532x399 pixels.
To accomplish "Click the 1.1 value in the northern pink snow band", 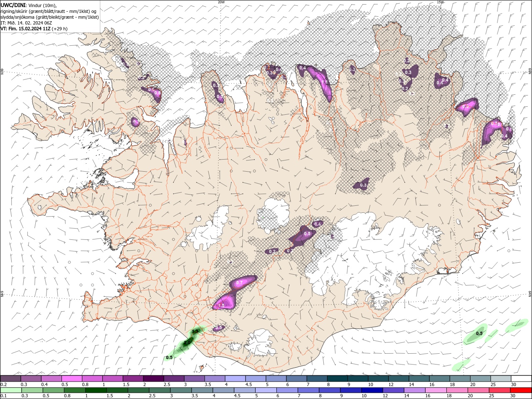I will (325, 82).
